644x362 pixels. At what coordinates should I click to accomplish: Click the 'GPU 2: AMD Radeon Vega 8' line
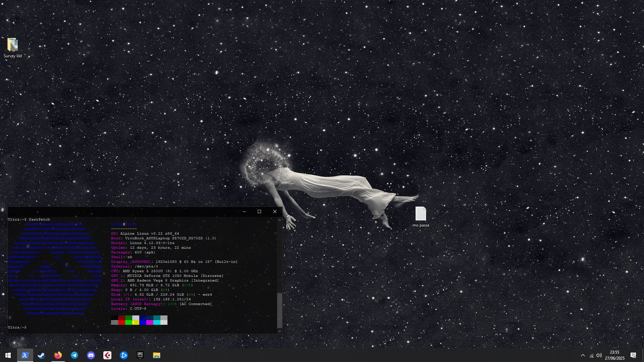[x=165, y=281]
